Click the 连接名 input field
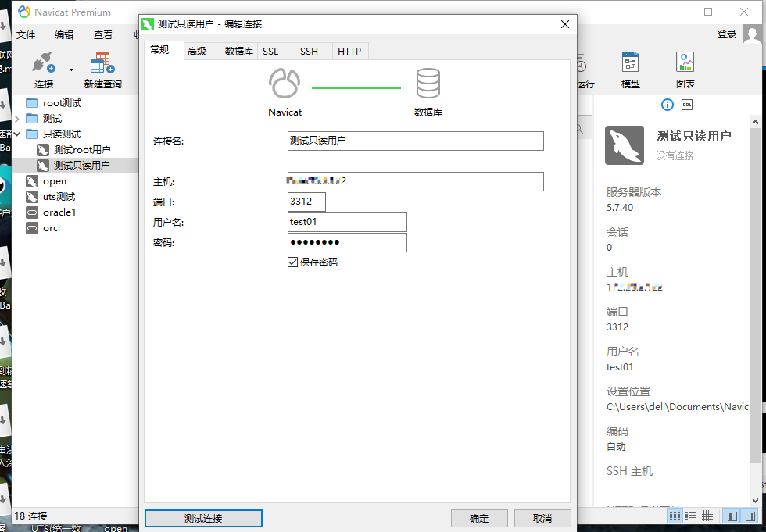The image size is (766, 532). tap(415, 141)
